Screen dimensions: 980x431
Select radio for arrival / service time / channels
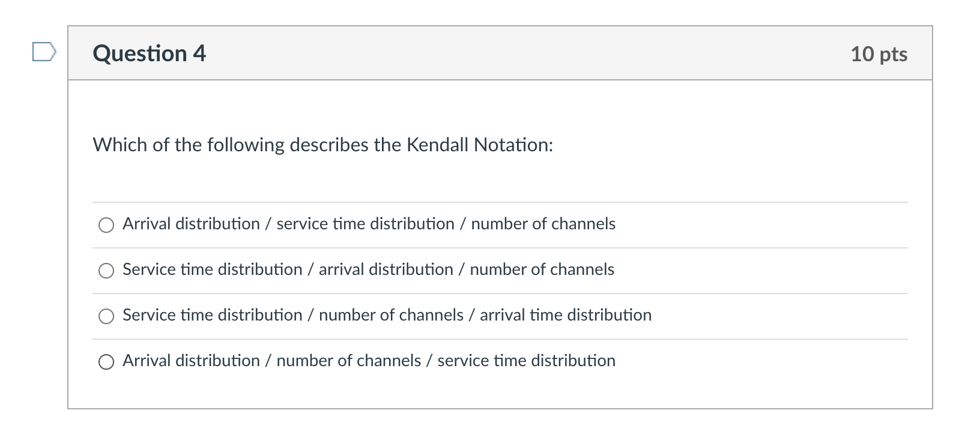point(106,225)
